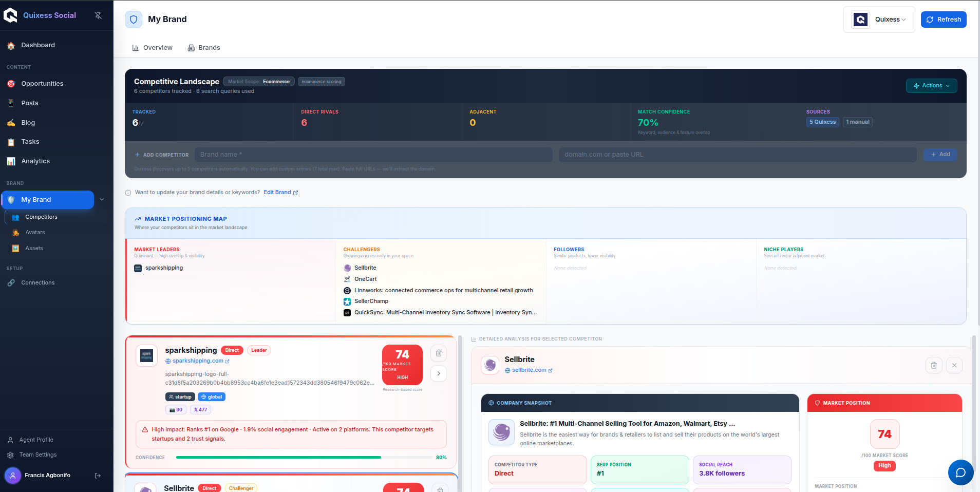
Task: Click the info icon beside brand update prompt
Action: (128, 193)
